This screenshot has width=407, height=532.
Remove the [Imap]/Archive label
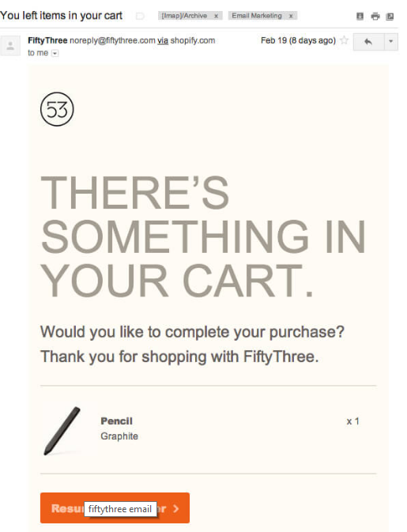coord(216,16)
